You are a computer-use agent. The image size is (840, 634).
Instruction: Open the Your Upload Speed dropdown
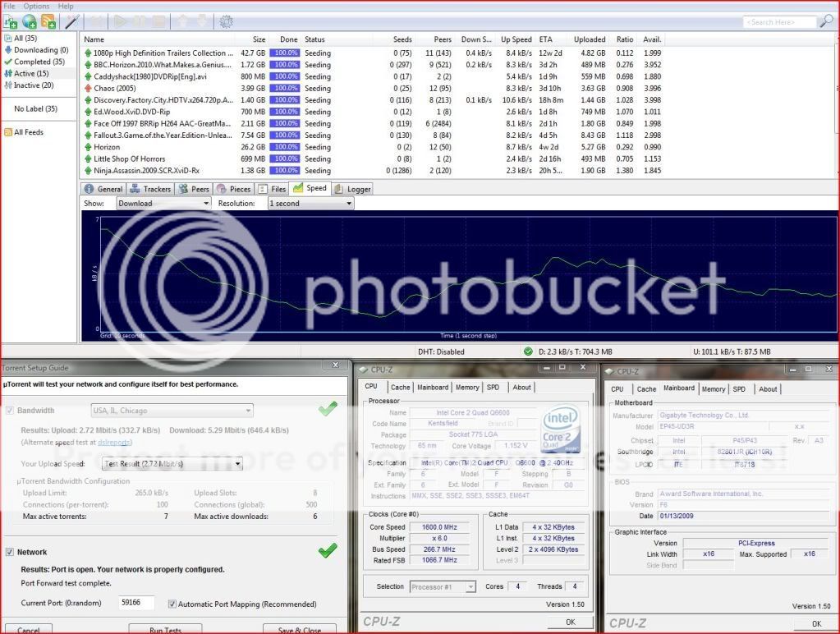(x=172, y=464)
